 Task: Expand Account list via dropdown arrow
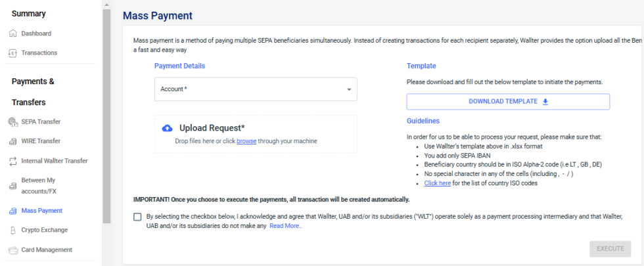coord(348,89)
